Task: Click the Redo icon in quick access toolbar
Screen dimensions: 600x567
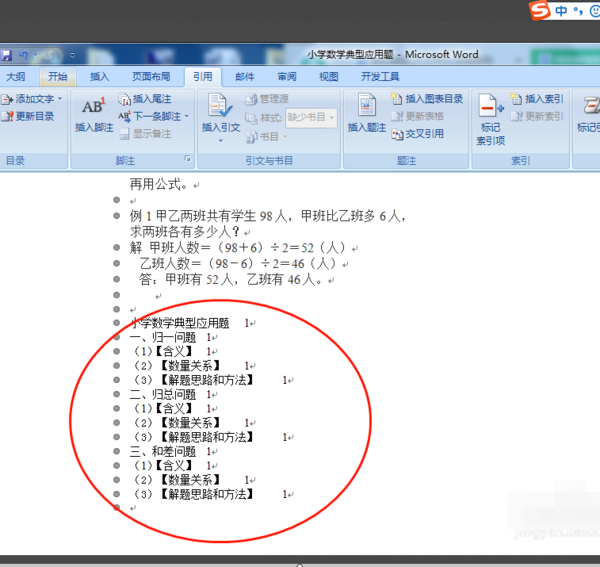Action: [49, 55]
